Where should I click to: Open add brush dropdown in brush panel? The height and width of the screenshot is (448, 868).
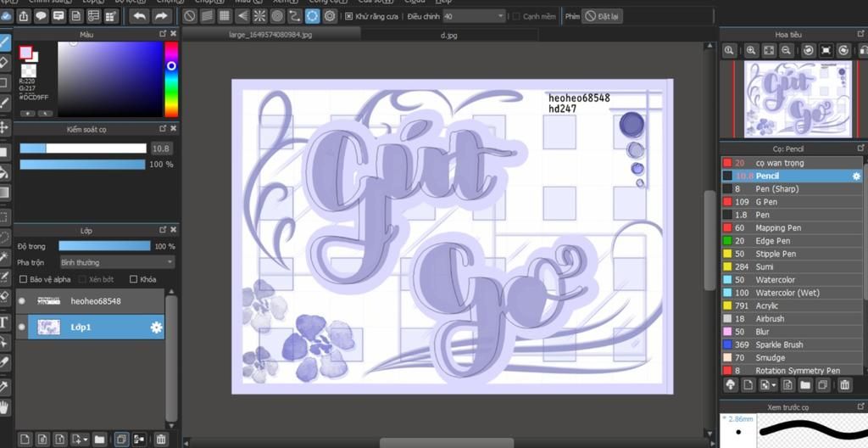[x=769, y=384]
